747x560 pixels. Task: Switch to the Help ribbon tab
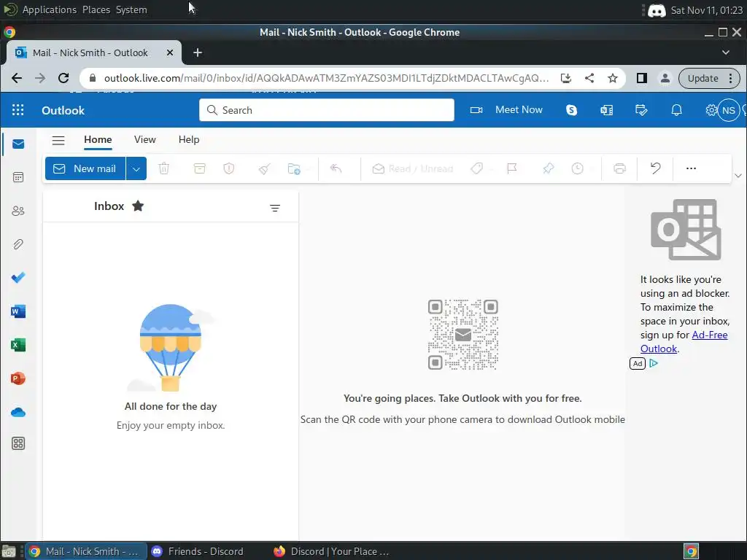[x=189, y=139]
